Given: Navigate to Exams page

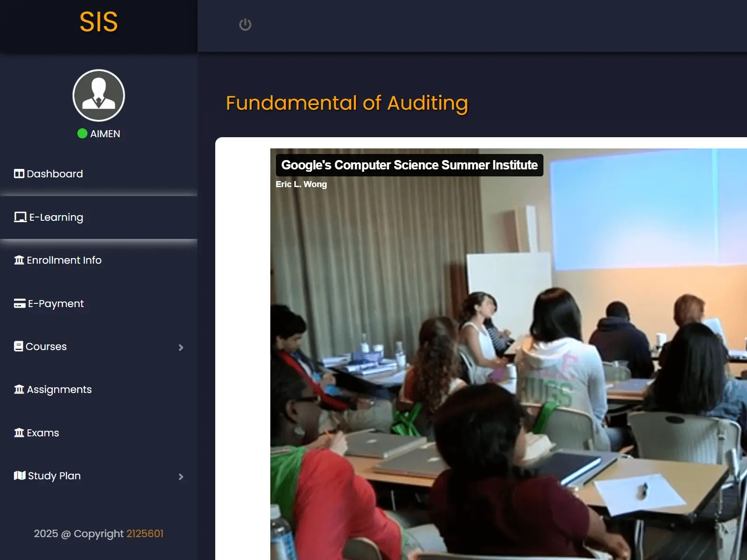Looking at the screenshot, I should pos(99,433).
